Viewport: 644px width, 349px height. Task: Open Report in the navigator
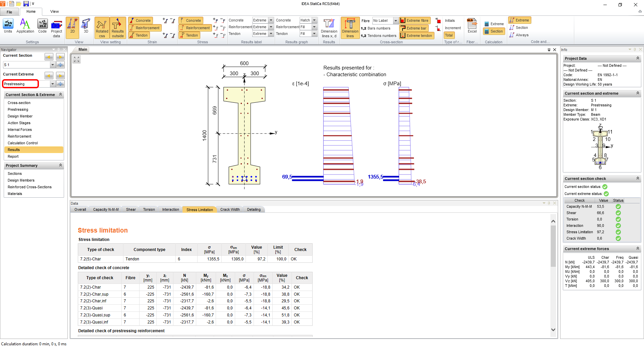point(13,156)
